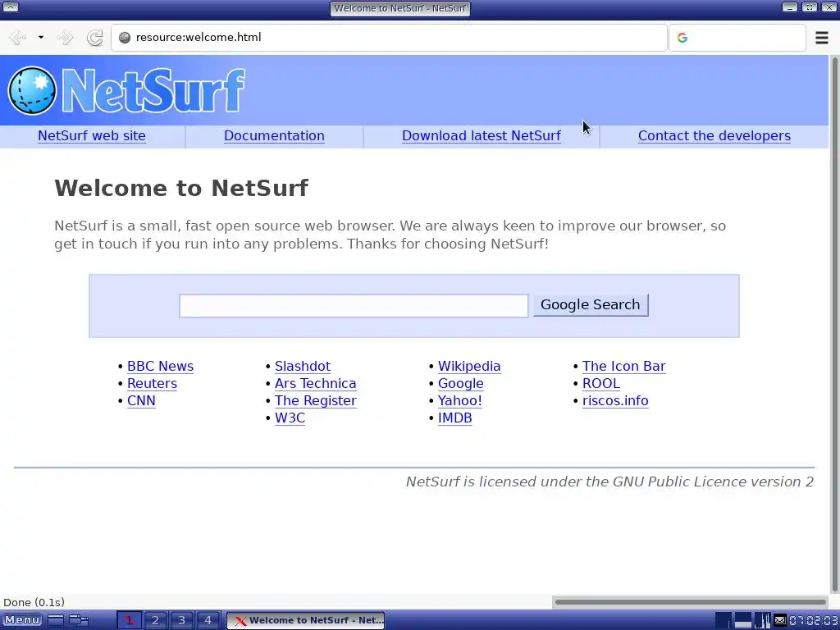Follow the ROOL link

601,384
